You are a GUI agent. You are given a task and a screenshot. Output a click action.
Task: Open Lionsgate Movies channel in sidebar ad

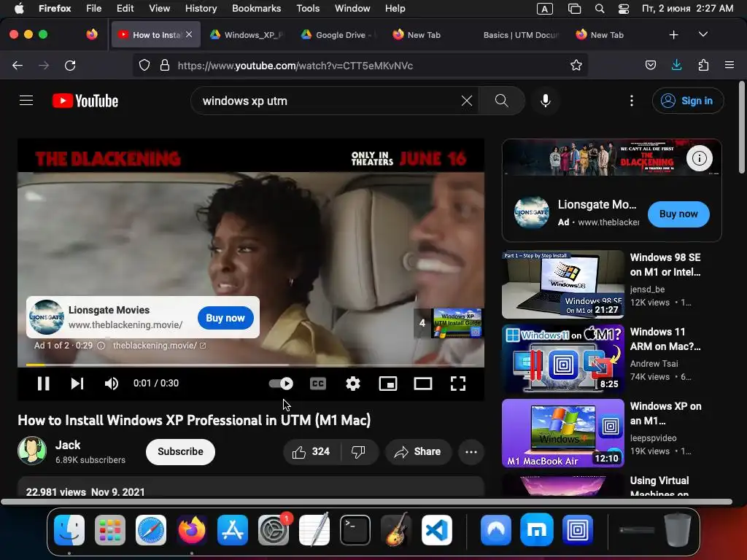531,212
